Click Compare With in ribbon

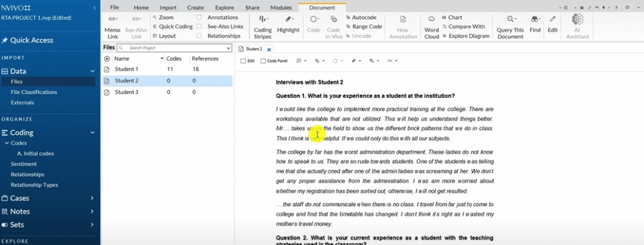coord(464,26)
